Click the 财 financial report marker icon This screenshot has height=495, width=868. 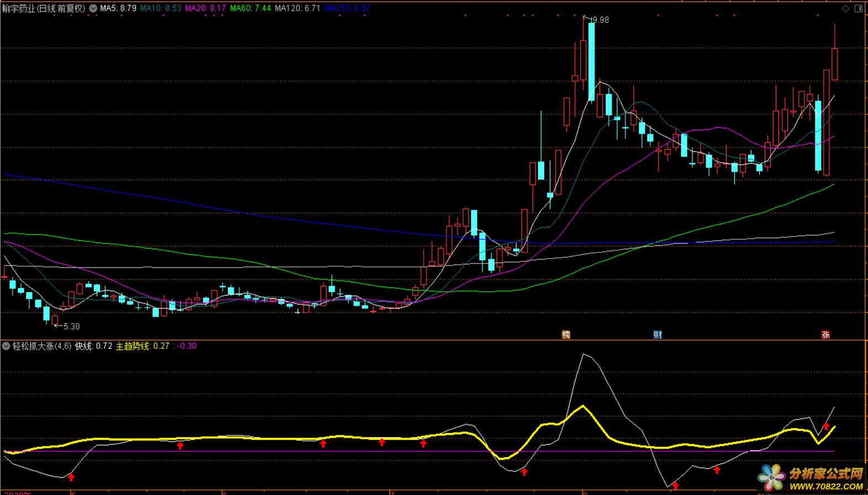[x=657, y=334]
